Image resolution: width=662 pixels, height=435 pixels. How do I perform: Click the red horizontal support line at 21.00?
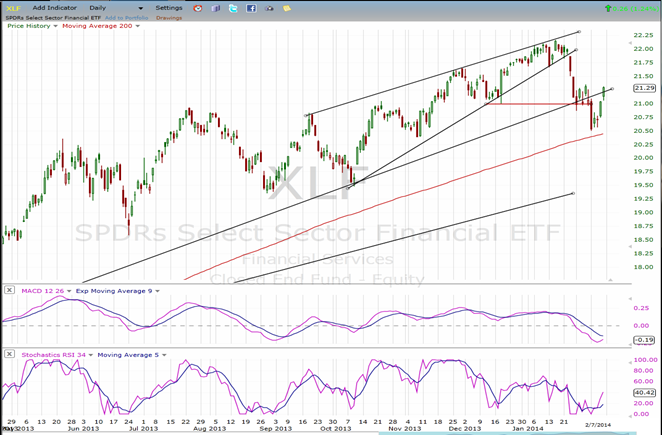[x=537, y=104]
